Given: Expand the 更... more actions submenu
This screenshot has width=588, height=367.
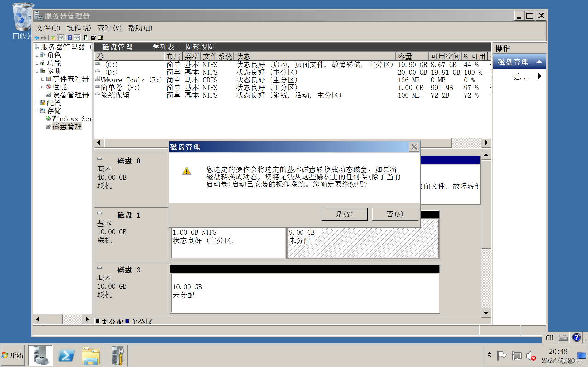Looking at the screenshot, I should pyautogui.click(x=540, y=76).
